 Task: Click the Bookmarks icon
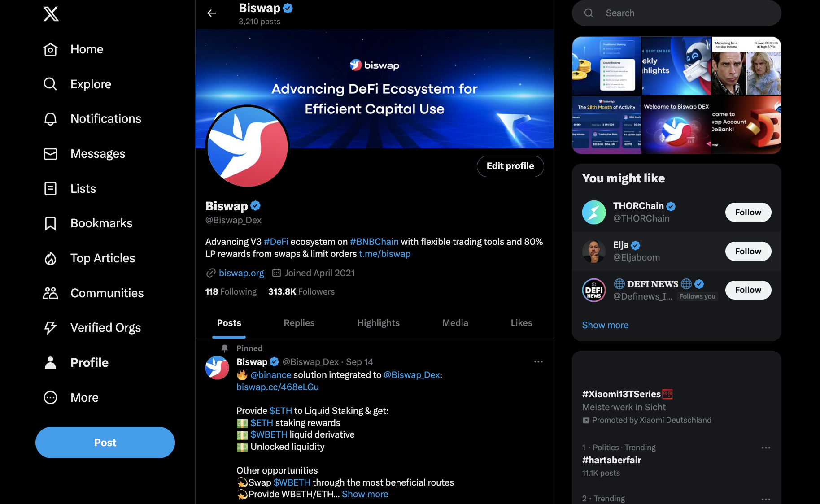50,223
